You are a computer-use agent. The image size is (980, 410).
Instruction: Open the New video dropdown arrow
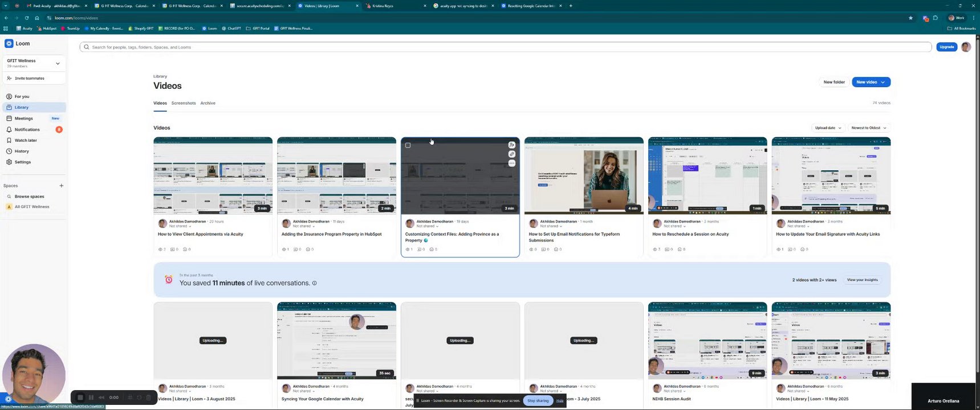coord(883,82)
